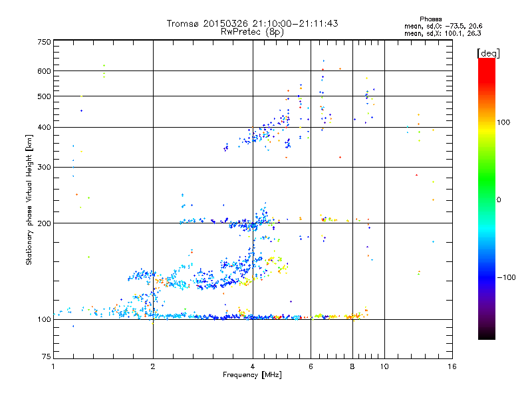Click the colorbar '0' tick label
The width and height of the screenshot is (532, 399).
499,200
